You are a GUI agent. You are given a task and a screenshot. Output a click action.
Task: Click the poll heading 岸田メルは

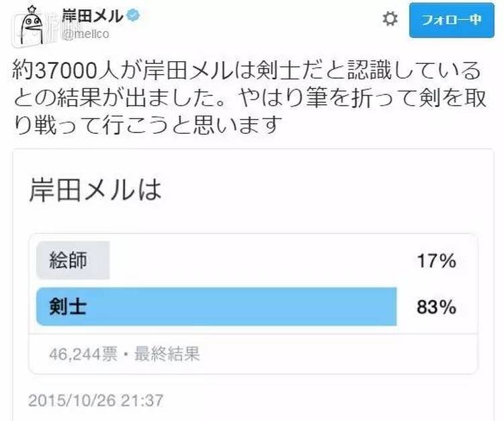(x=95, y=189)
